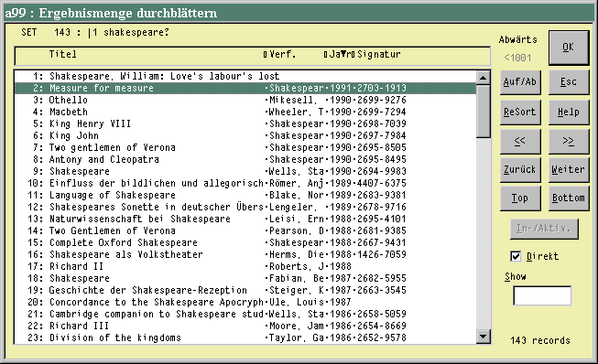Click the list scrollbar up arrow
The image size is (598, 364).
tap(484, 78)
